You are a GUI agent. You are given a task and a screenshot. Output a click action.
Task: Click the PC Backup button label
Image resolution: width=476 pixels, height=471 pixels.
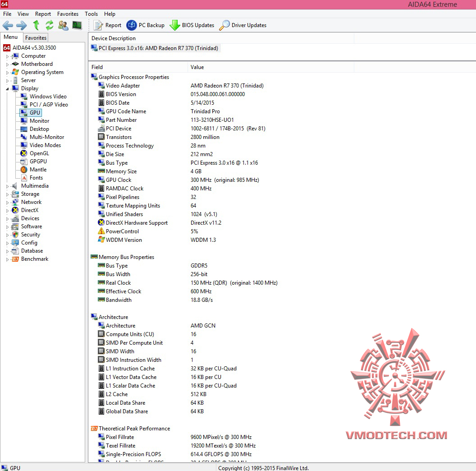click(151, 25)
